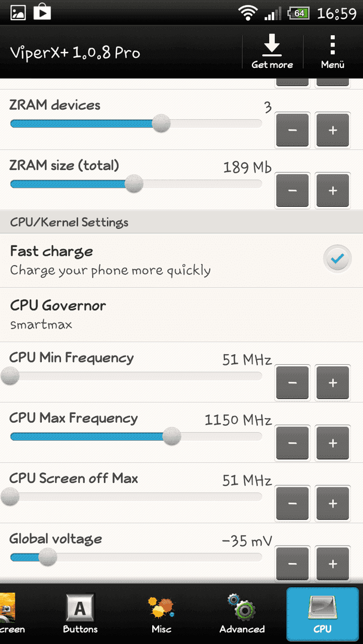This screenshot has height=644, width=363.
Task: Increase CPU Screen off Max with plus
Action: click(333, 503)
